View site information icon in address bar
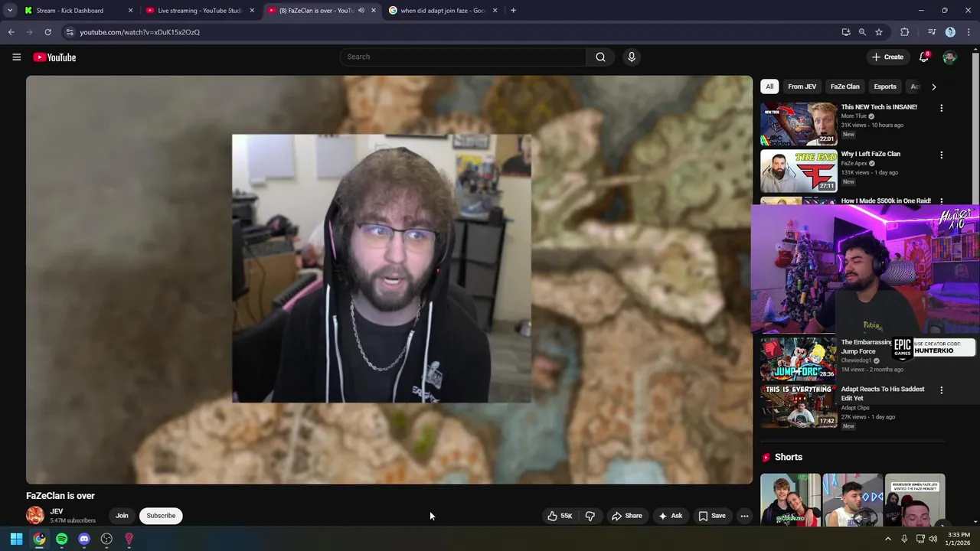The height and width of the screenshot is (551, 980). pyautogui.click(x=70, y=32)
